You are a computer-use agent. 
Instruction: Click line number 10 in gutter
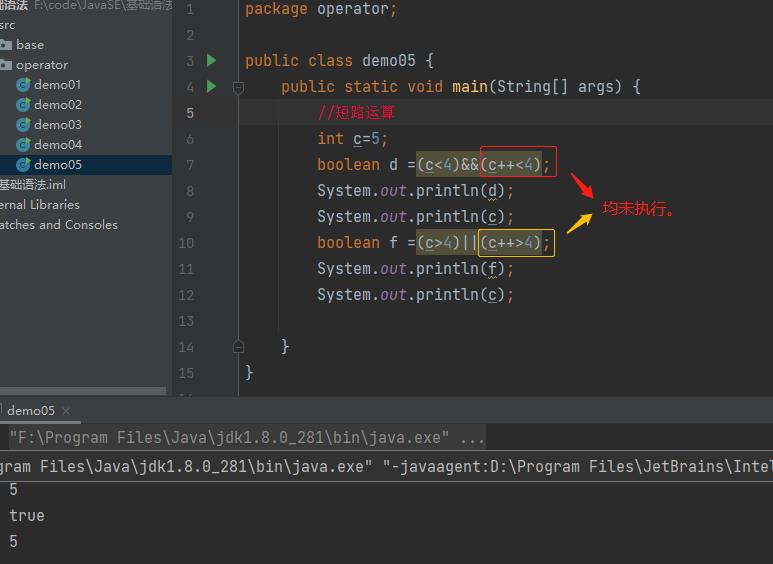click(x=186, y=243)
